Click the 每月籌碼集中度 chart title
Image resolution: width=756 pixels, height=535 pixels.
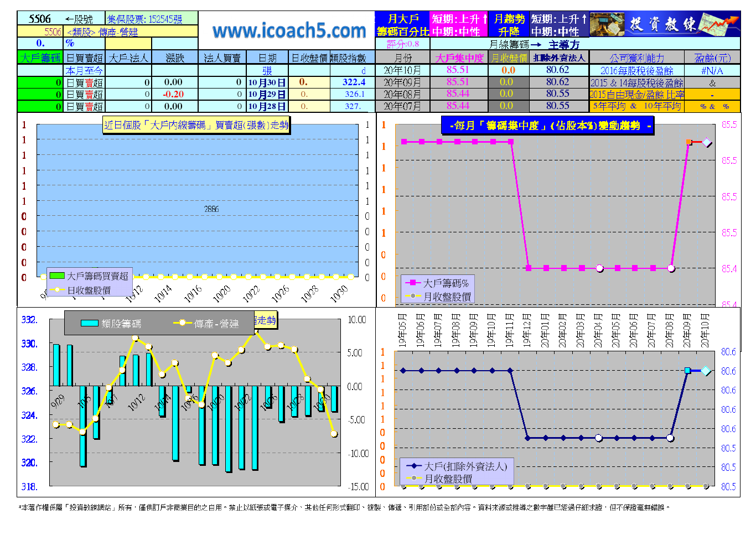click(548, 126)
